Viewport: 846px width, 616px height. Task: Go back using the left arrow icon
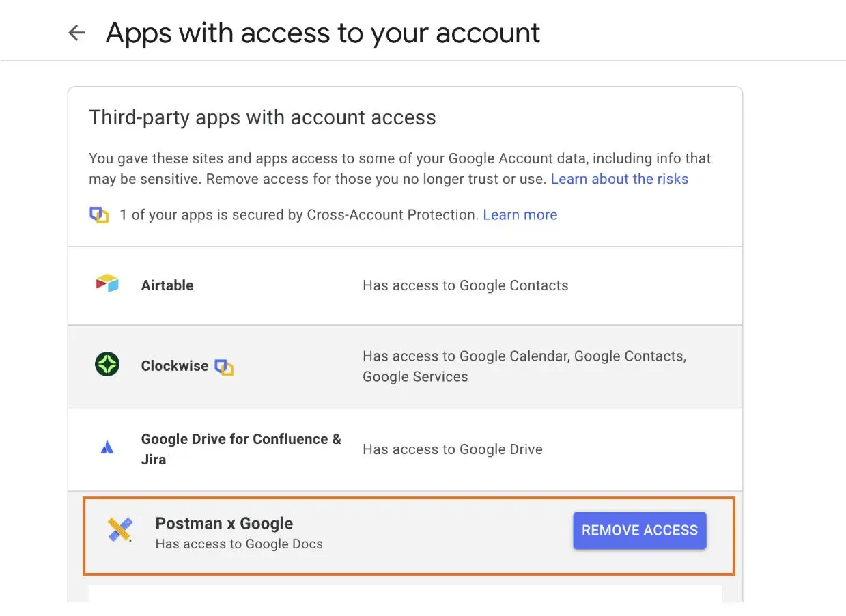click(76, 33)
